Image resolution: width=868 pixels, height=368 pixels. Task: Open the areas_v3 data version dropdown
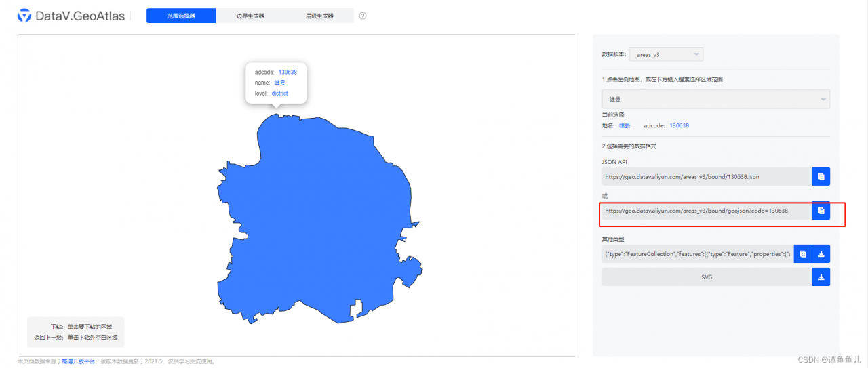coord(667,54)
